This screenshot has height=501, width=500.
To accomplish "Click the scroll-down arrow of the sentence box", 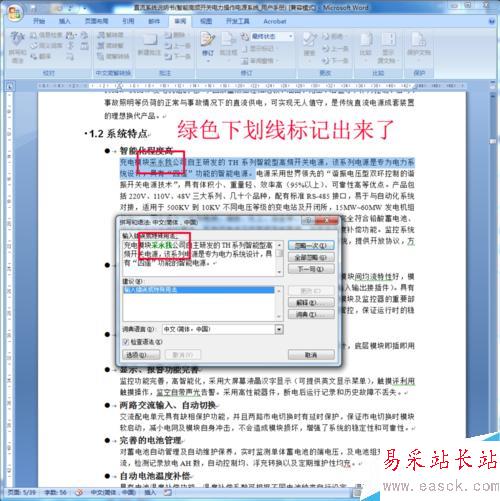I will (x=279, y=272).
